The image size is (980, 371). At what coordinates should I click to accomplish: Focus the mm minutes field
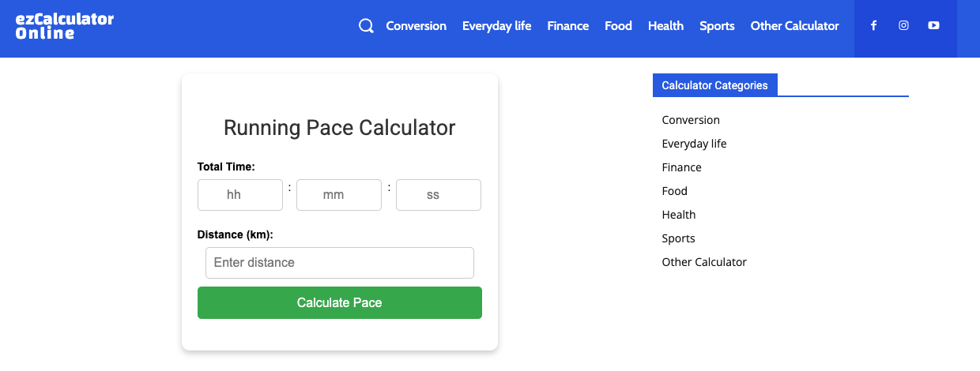tap(339, 195)
